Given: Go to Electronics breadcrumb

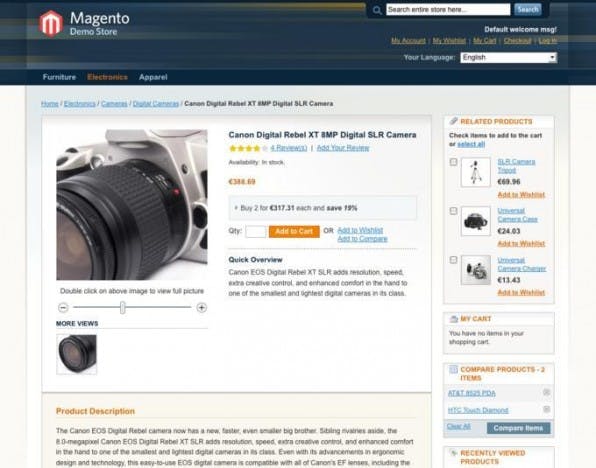Looking at the screenshot, I should pos(79,104).
